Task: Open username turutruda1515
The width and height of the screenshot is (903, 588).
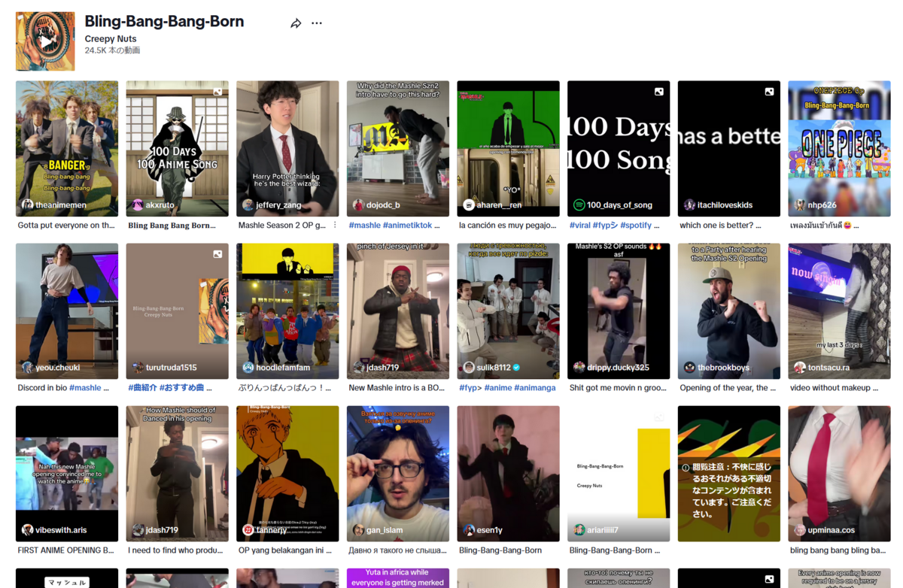Action: (x=172, y=368)
